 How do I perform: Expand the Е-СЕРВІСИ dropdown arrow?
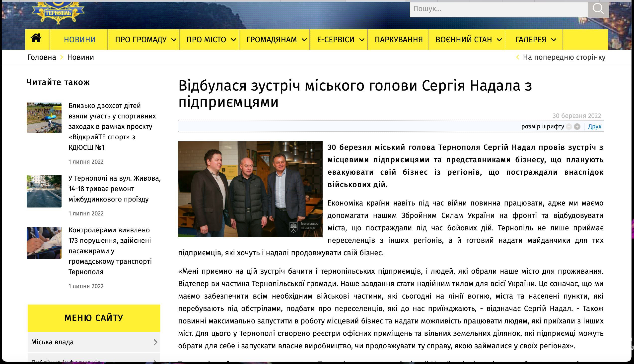click(362, 40)
